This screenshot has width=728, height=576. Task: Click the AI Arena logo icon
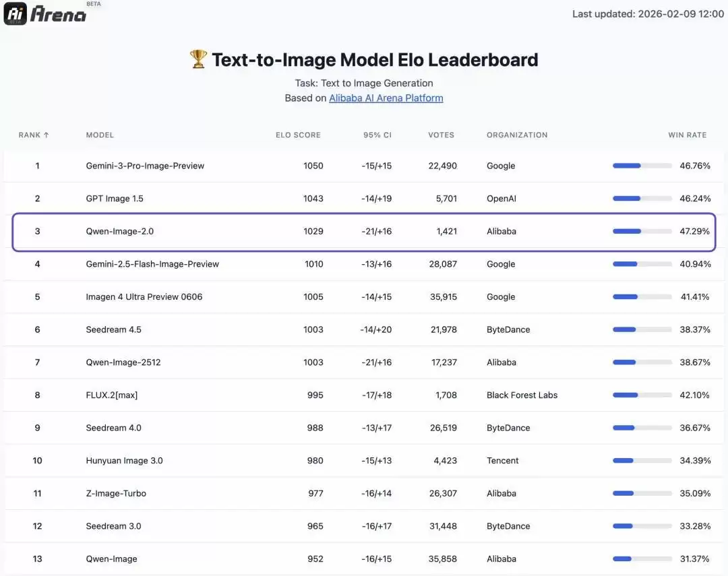(x=15, y=13)
